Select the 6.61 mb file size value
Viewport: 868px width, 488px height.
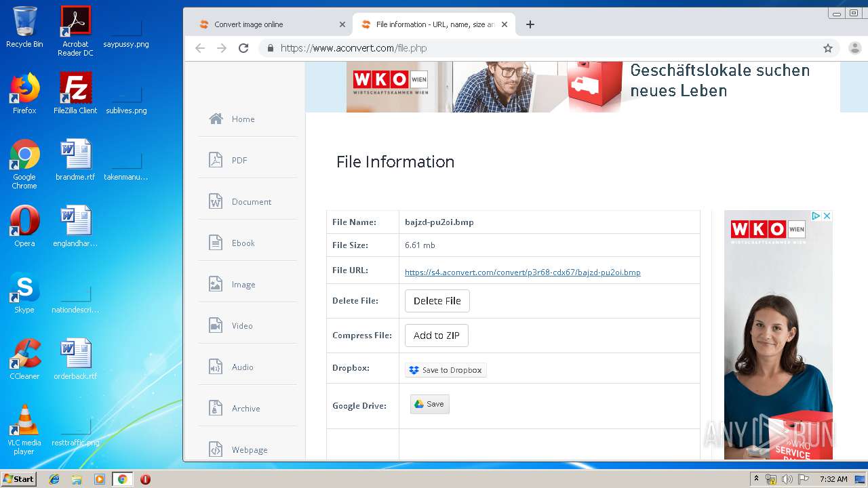pyautogui.click(x=420, y=245)
